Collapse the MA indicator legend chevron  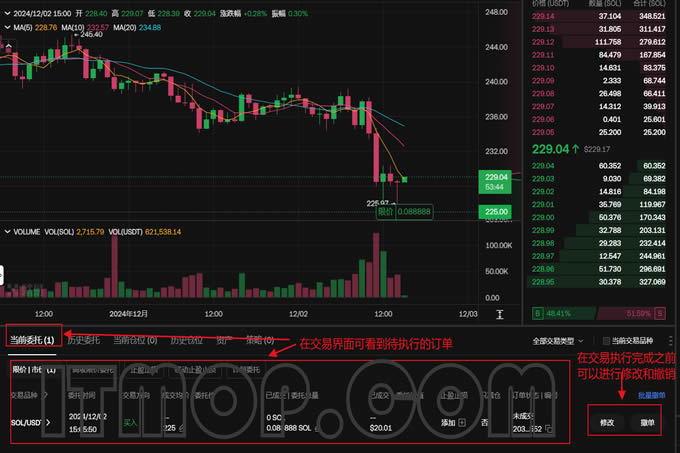click(x=8, y=27)
